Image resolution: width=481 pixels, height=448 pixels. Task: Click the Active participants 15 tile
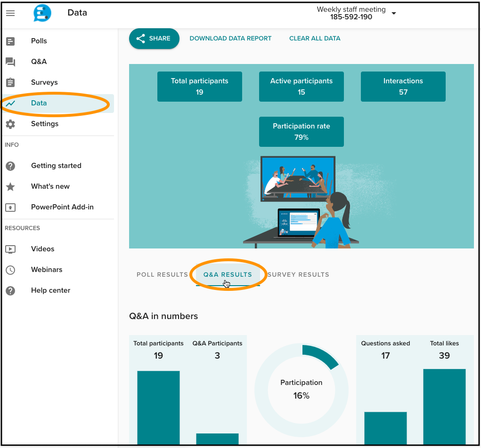pos(302,87)
